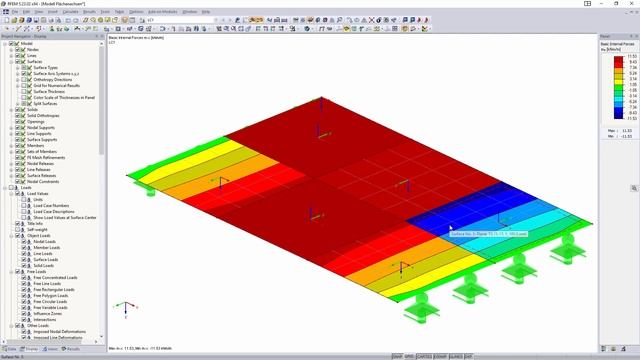Image resolution: width=640 pixels, height=360 pixels.
Task: Collapse the Free Loads tree node
Action: (11, 271)
